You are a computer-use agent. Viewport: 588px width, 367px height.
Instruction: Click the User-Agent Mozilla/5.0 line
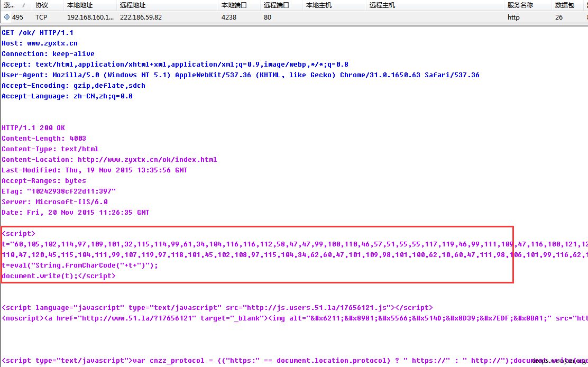(x=241, y=75)
